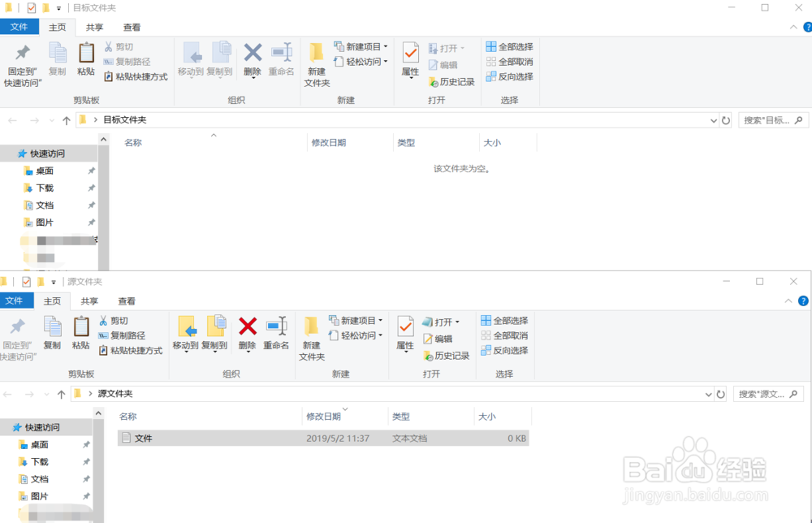Click 全部选择 in 源文件夹 window
This screenshot has width=812, height=523.
(504, 321)
